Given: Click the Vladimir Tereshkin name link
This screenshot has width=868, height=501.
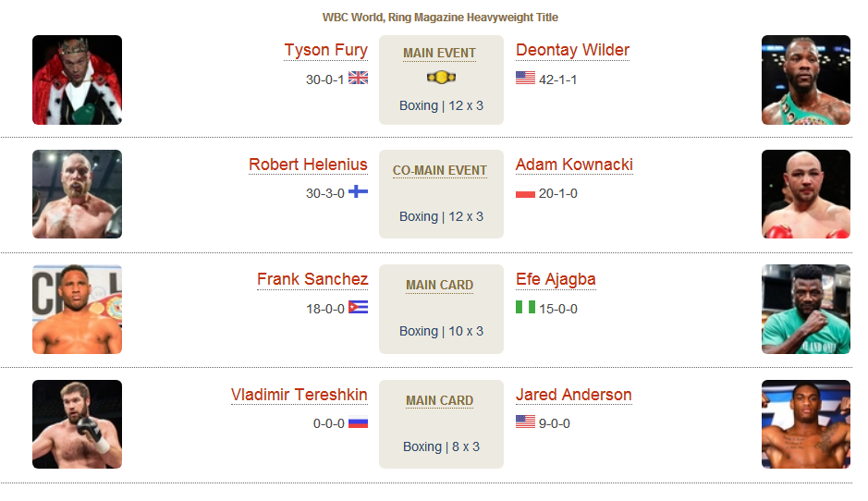Looking at the screenshot, I should [299, 395].
